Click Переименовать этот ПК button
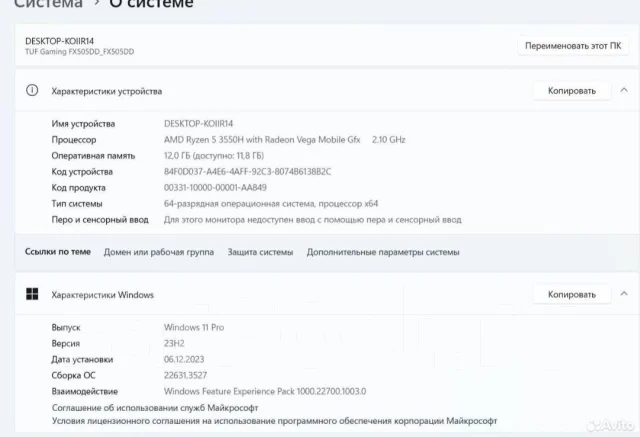 (573, 46)
